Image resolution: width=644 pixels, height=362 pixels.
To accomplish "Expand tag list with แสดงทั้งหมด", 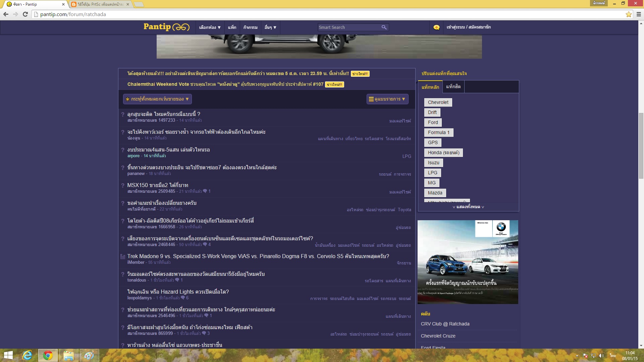I will [x=468, y=207].
